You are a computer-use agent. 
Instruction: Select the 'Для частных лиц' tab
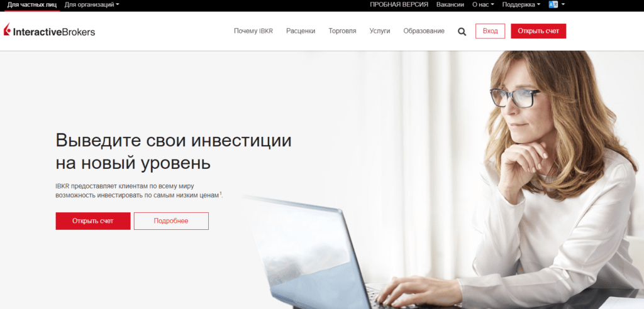32,4
